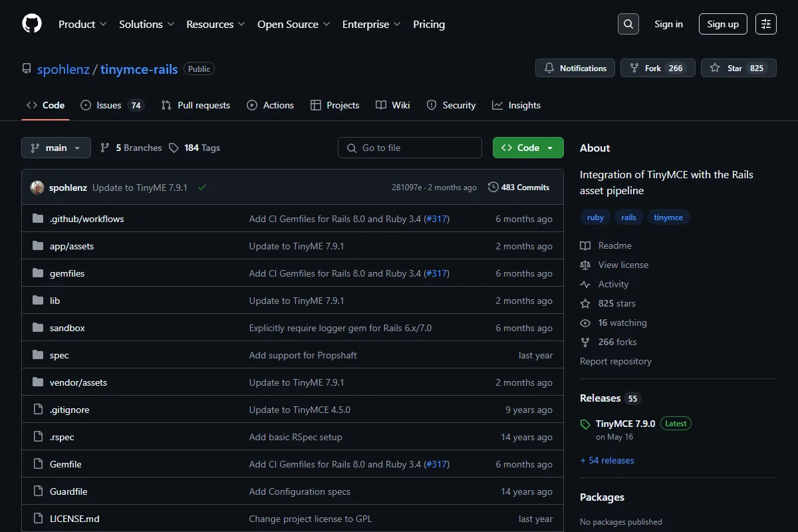Click the 483 Commits history icon
The height and width of the screenshot is (532, 798).
493,188
